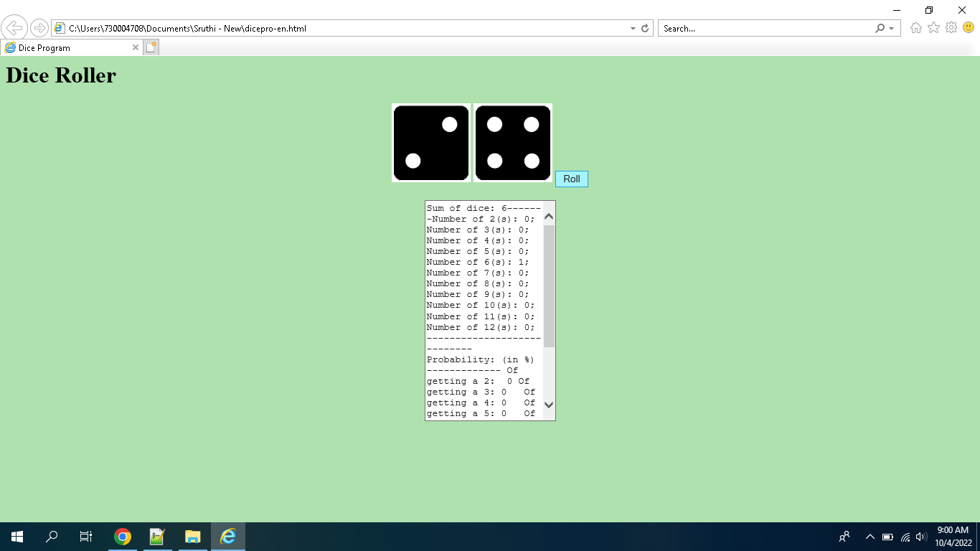Click 'Number of 6(s): 1;' text
980x551 pixels.
[478, 262]
